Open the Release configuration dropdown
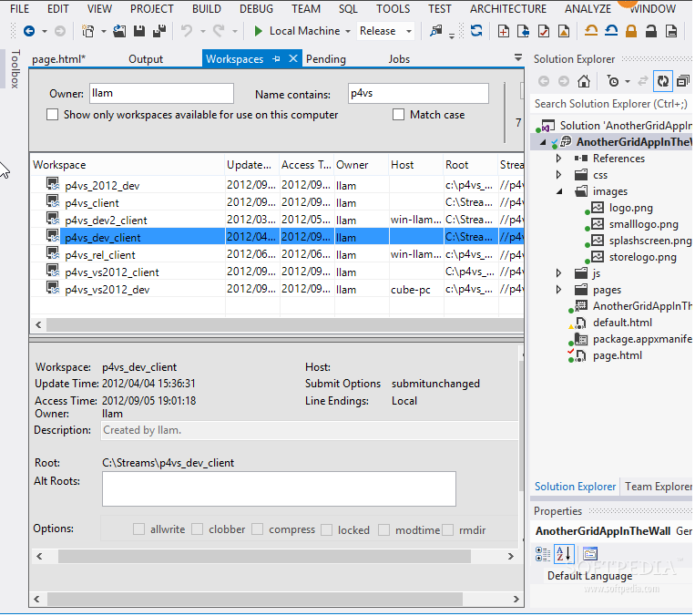 [385, 31]
